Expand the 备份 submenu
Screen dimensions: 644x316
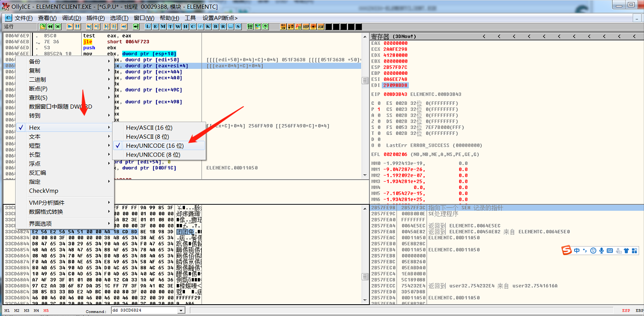click(x=64, y=62)
